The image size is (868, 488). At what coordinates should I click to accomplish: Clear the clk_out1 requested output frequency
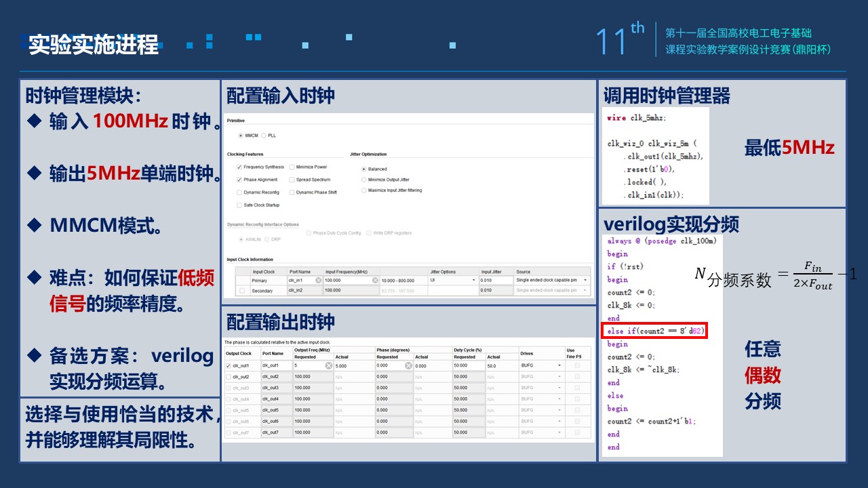328,365
